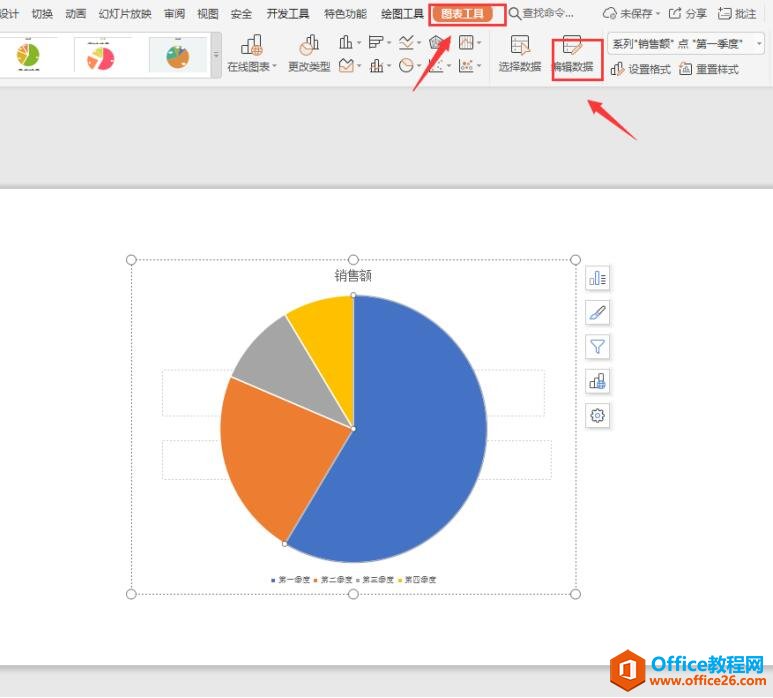Expand the chart style gallery

(216, 55)
